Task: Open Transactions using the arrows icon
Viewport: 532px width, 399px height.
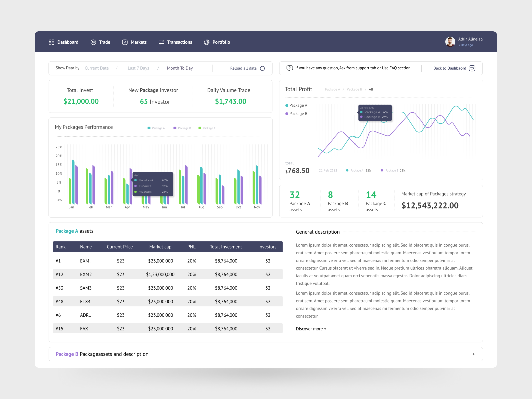Action: click(161, 42)
